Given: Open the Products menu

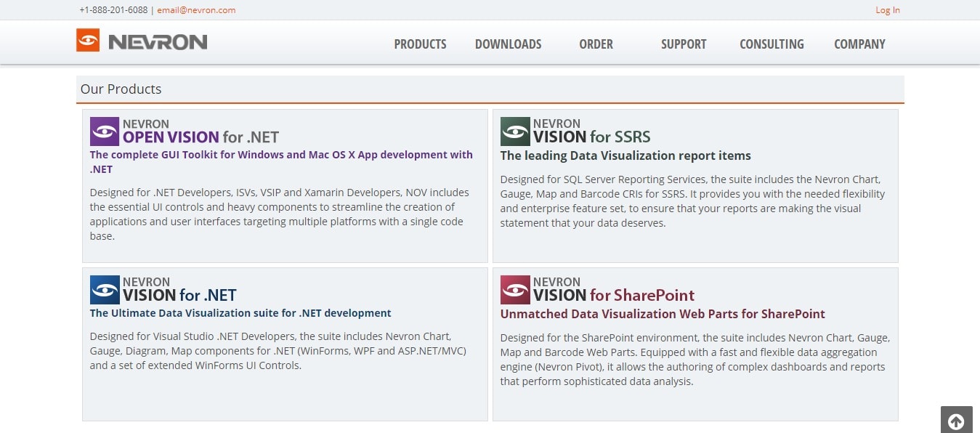Looking at the screenshot, I should (420, 44).
